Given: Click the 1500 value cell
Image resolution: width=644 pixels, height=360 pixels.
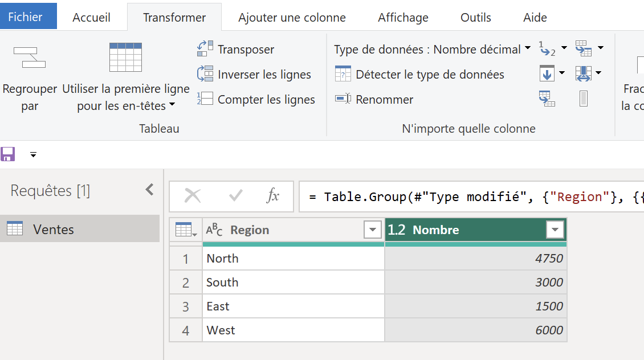Looking at the screenshot, I should 476,306.
